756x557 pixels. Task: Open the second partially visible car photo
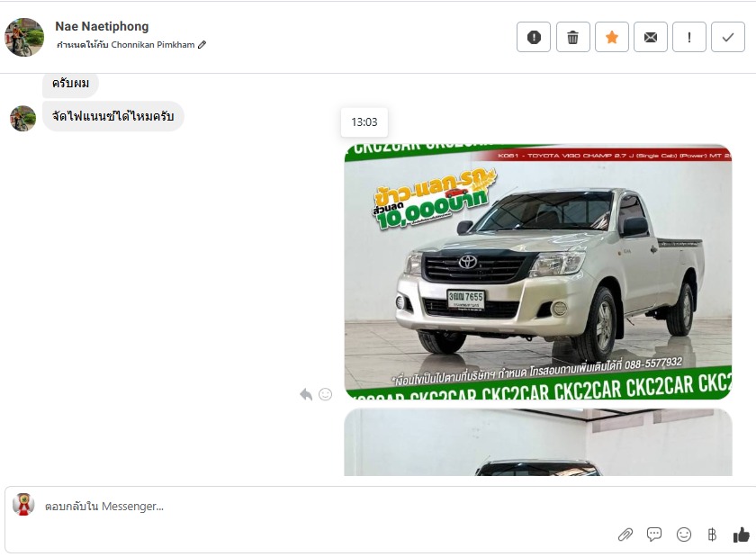click(538, 442)
